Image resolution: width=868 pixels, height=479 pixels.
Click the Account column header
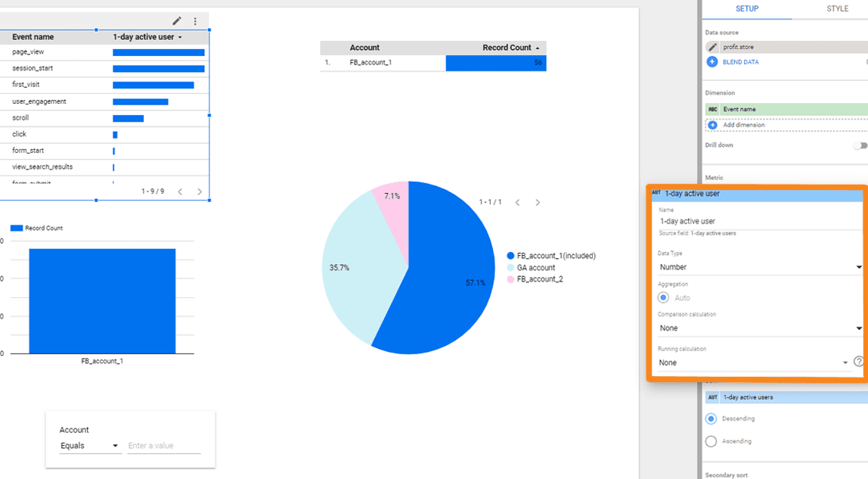tap(364, 48)
